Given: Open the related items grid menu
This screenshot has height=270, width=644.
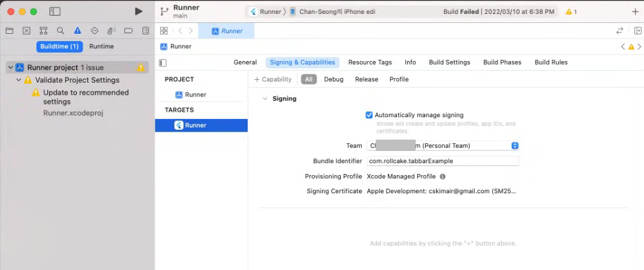Looking at the screenshot, I should 164,31.
